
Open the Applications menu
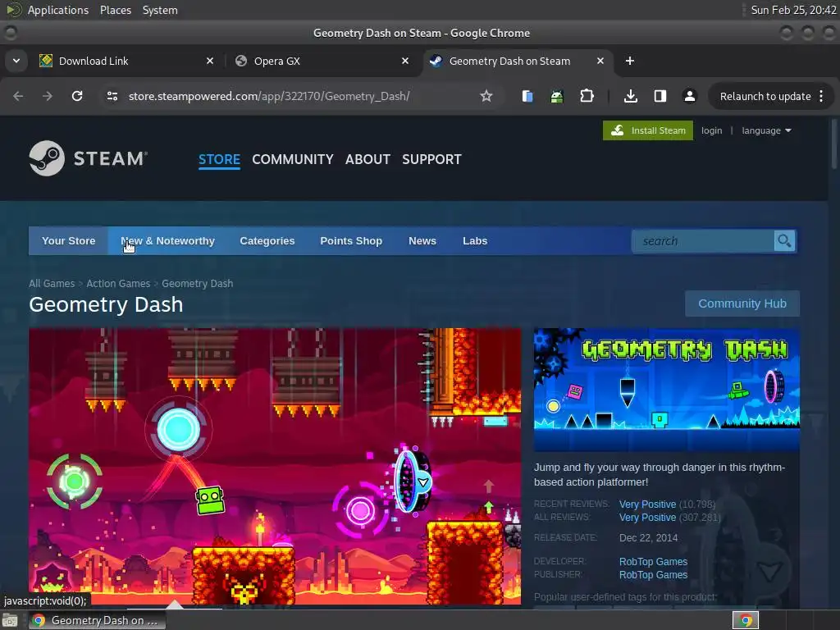(x=58, y=10)
